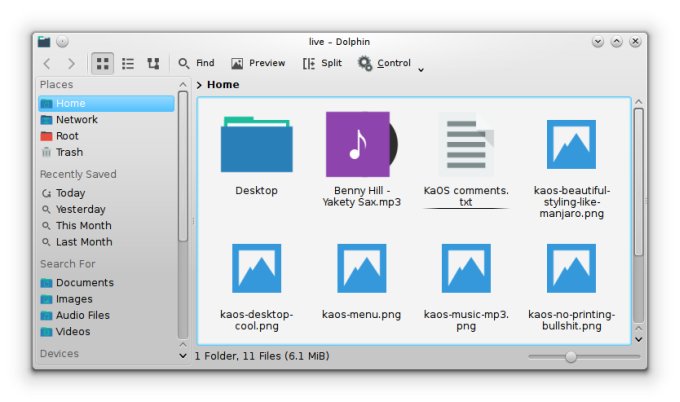
Task: Open the Trash location
Action: [69, 152]
